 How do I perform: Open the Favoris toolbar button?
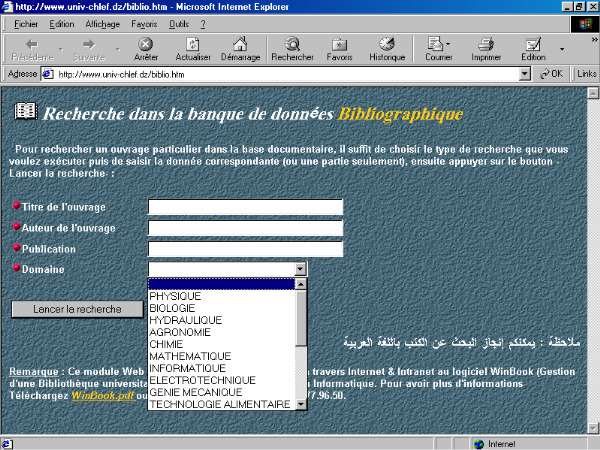[339, 50]
